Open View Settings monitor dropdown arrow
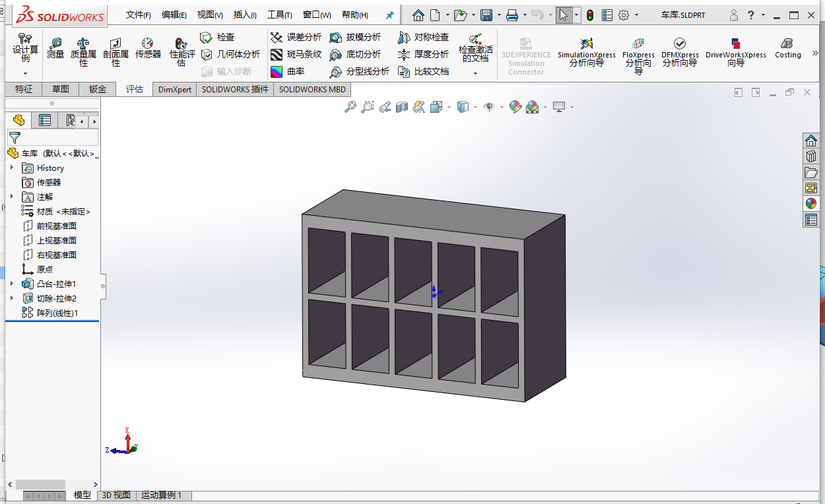825x504 pixels. [572, 107]
